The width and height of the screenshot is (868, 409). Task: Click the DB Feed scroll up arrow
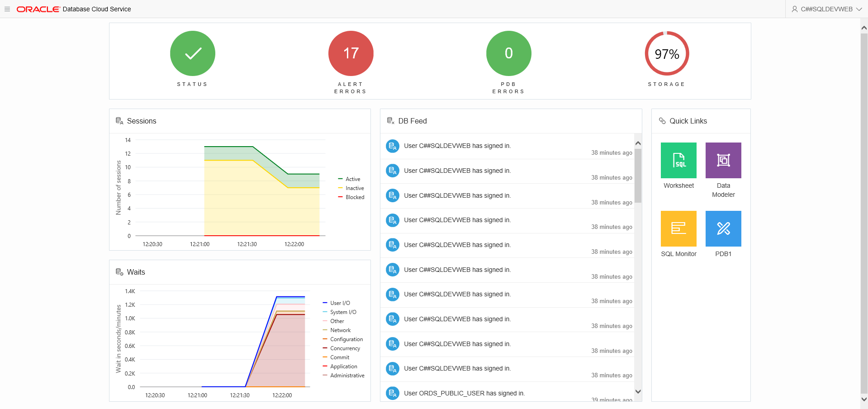pyautogui.click(x=638, y=143)
